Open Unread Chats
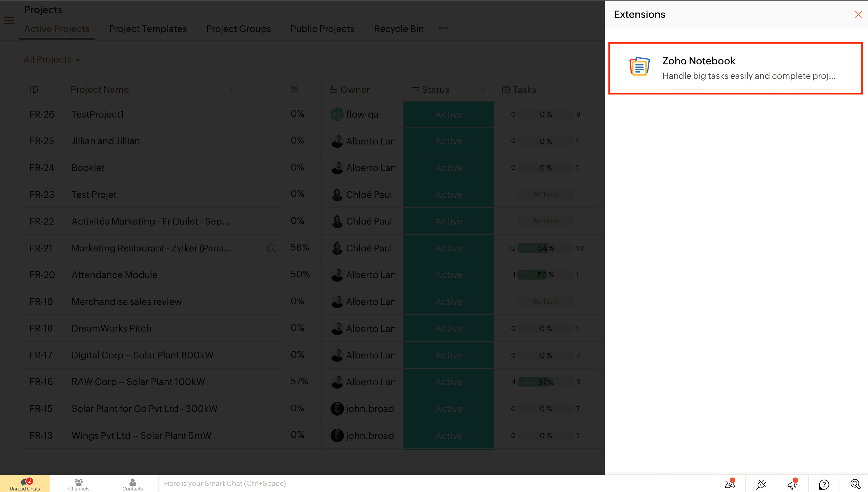The width and height of the screenshot is (868, 492). click(25, 484)
